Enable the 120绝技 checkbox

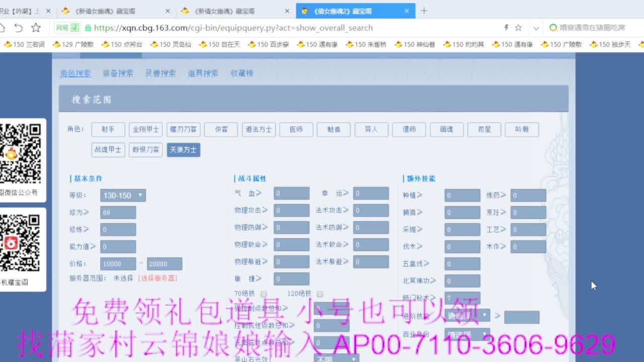(321, 293)
